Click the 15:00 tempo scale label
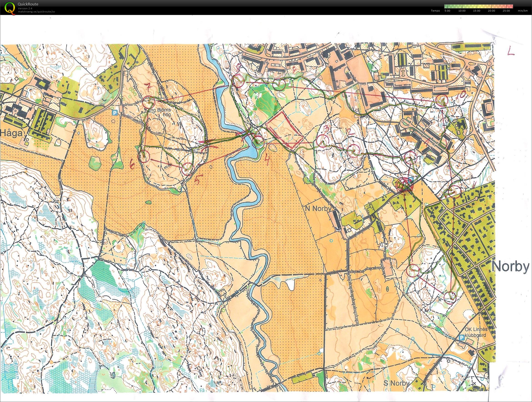The image size is (532, 402). click(x=476, y=11)
